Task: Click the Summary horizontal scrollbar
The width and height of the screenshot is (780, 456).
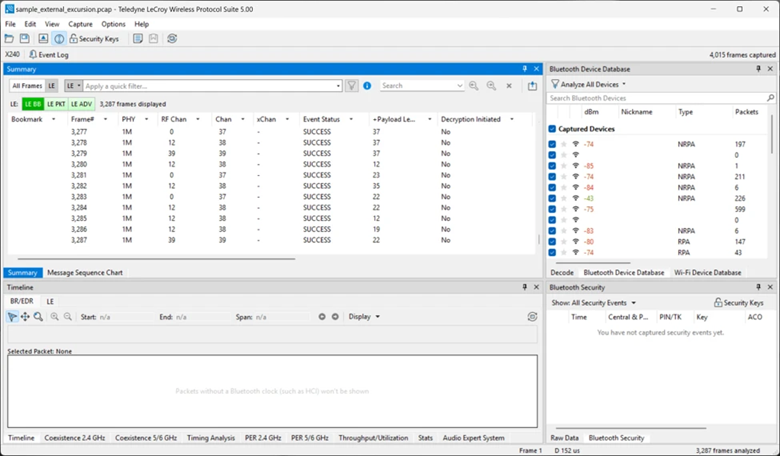Action: [156, 259]
